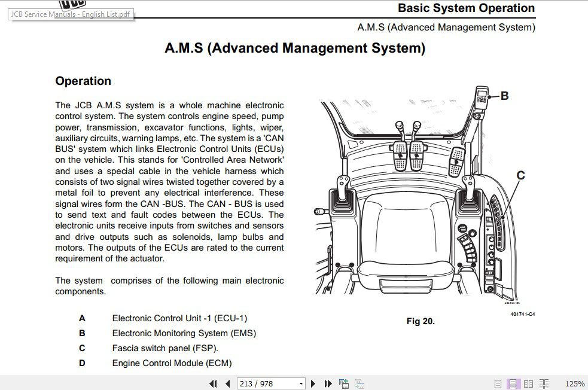
Task: Click the callout letter B in the diagram
Action: coord(505,96)
